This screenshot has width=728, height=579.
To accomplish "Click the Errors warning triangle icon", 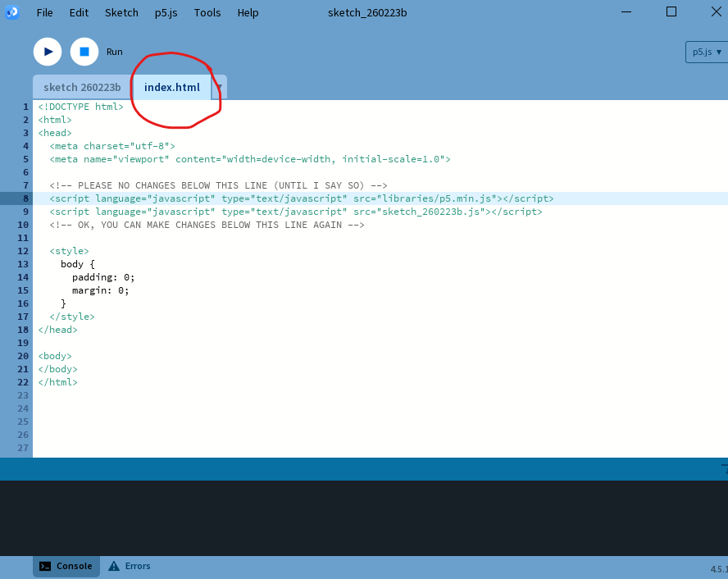I will pos(114,566).
